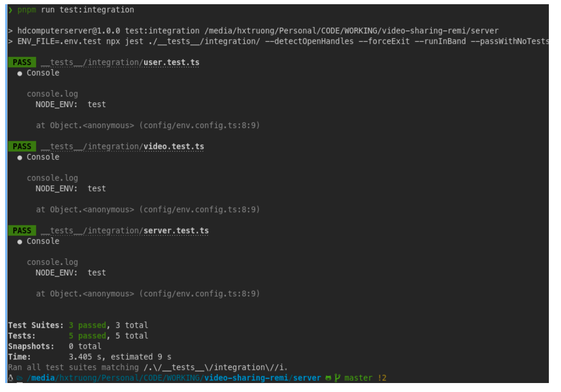Click 'NODE_ENV: test' under server.test.ts
Image resolution: width=561 pixels, height=392 pixels.
point(70,273)
